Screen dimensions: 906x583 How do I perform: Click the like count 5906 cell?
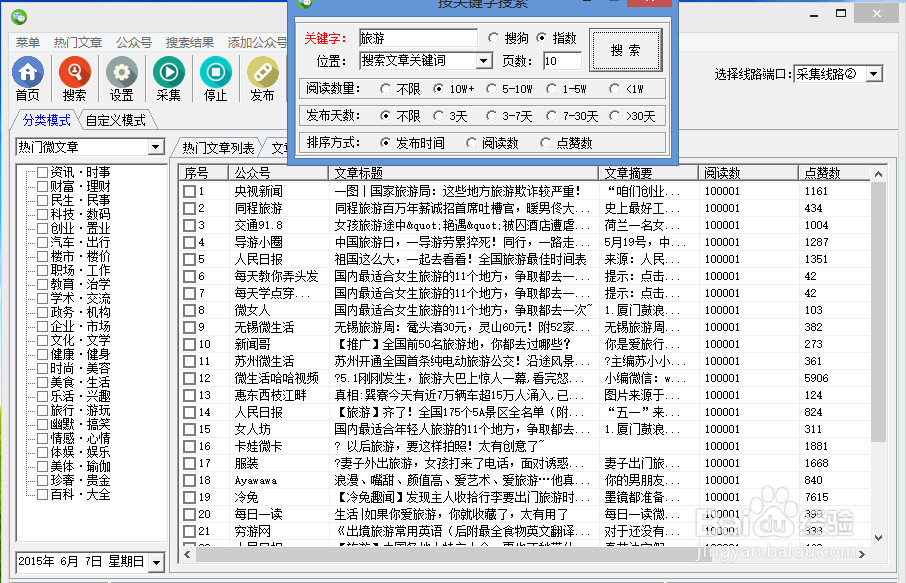(816, 378)
